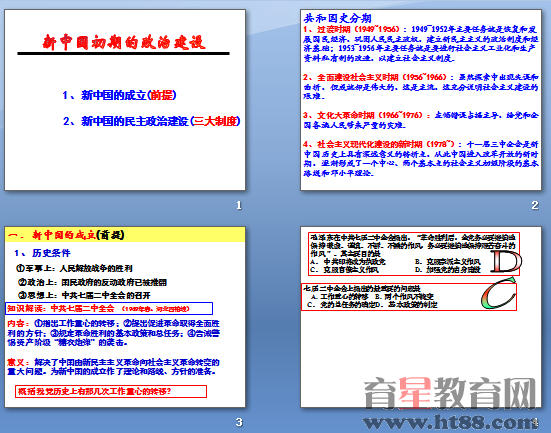Click the first red-bordered quiz question on slide 4

click(x=414, y=253)
